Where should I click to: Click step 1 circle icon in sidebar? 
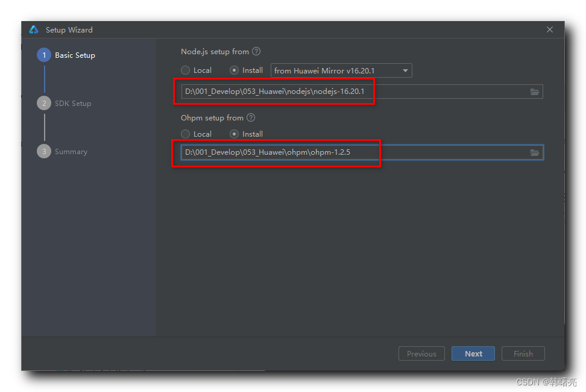pyautogui.click(x=43, y=55)
